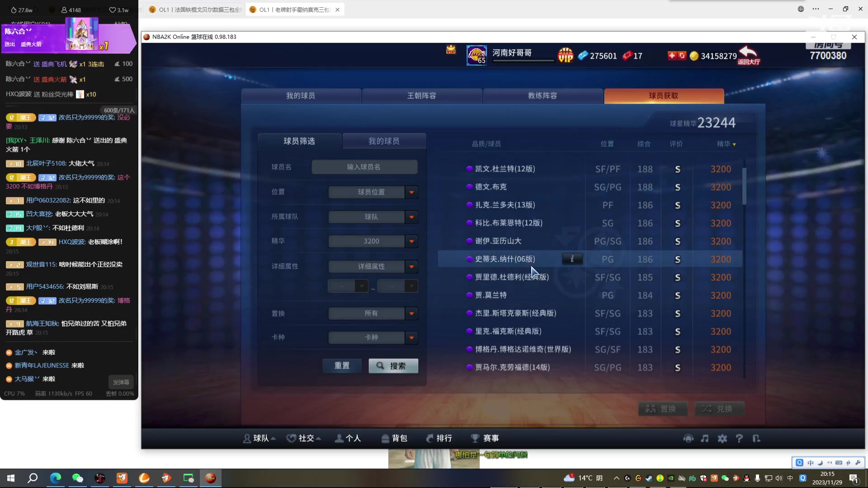Open Windows search magnifier
This screenshot has width=868, height=488.
click(x=33, y=478)
